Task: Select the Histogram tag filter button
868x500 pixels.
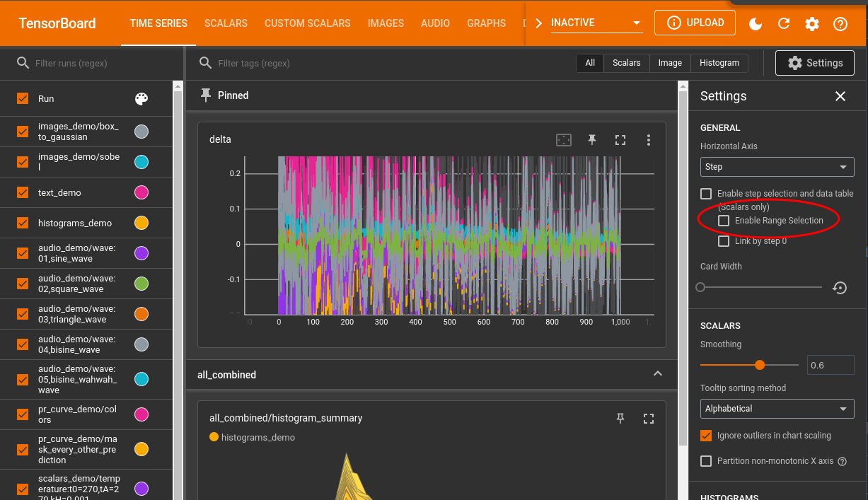Action: tap(719, 63)
